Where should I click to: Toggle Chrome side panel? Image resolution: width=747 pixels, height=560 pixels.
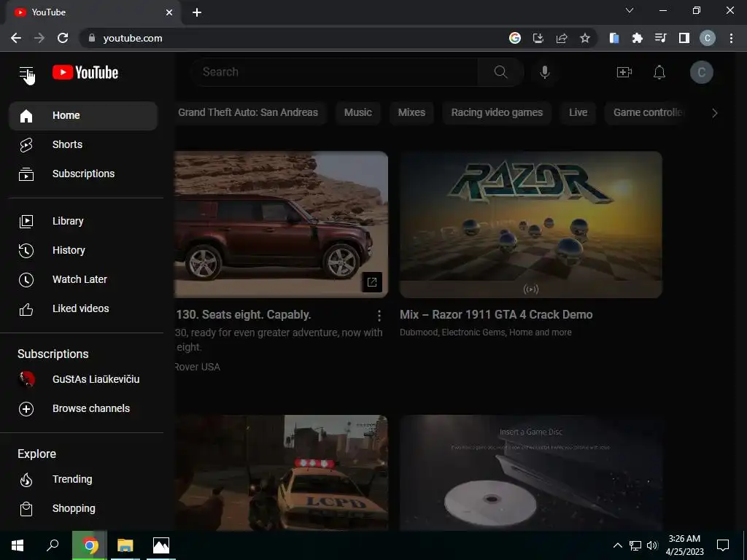point(684,38)
